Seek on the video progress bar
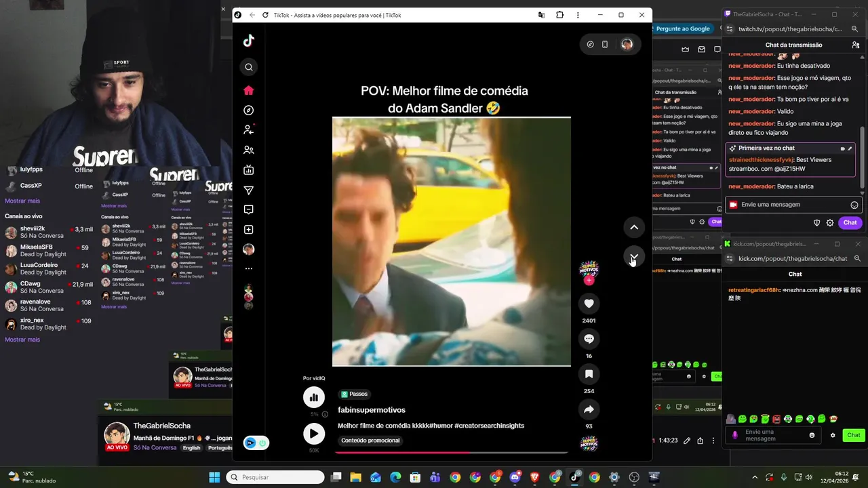 coord(451,452)
